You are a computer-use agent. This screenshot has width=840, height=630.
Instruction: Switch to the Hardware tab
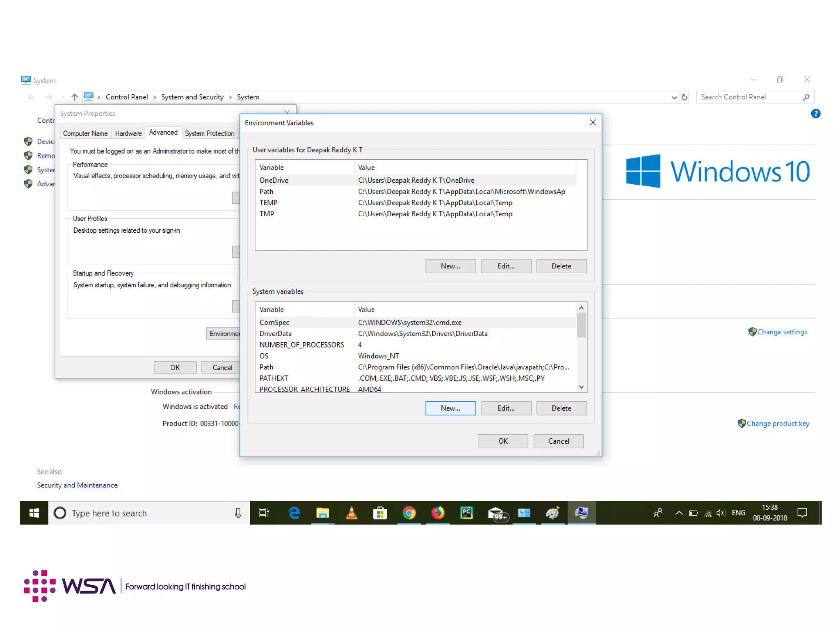(x=128, y=133)
